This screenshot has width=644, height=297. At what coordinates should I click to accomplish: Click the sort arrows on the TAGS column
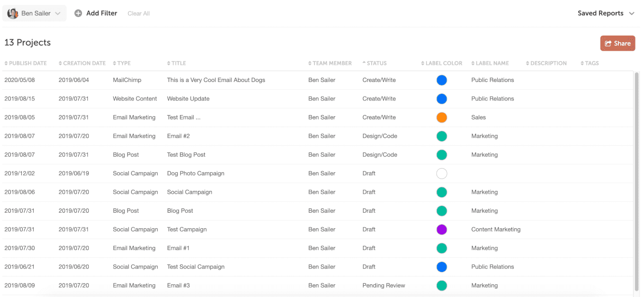[581, 63]
